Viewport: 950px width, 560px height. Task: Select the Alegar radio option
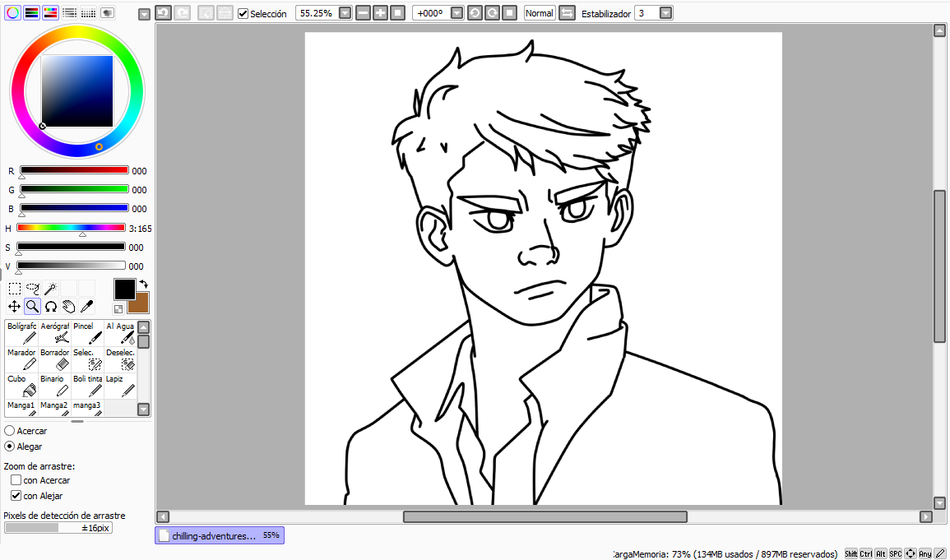pyautogui.click(x=10, y=447)
